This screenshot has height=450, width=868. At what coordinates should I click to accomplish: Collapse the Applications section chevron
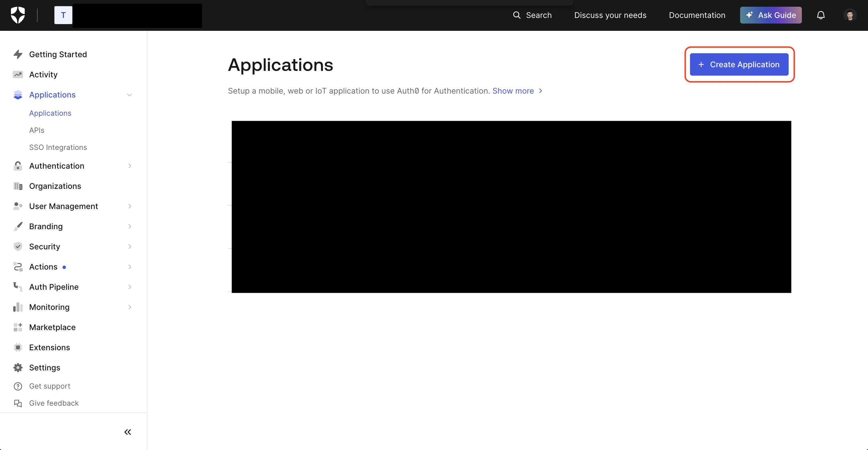(x=130, y=95)
